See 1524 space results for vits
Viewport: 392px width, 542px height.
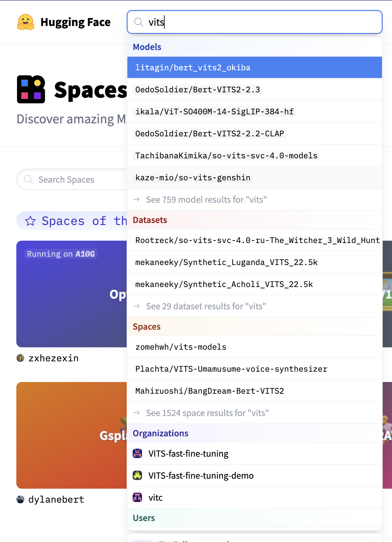(x=254, y=413)
